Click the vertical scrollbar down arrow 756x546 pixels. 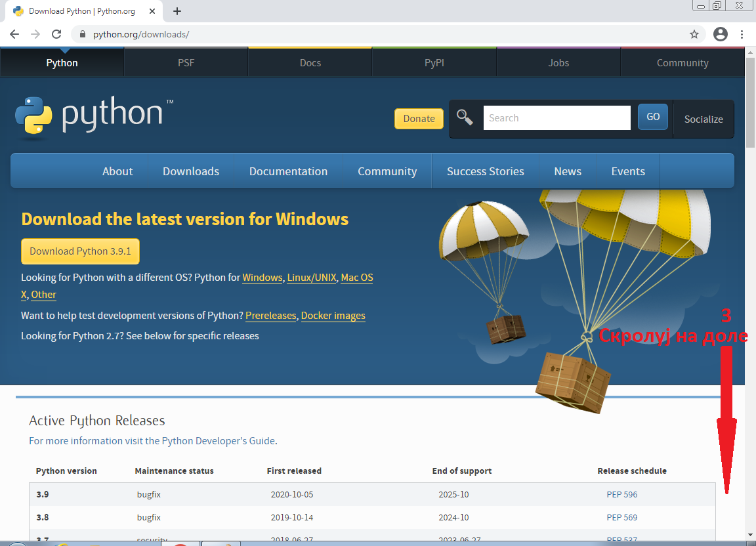tap(750, 535)
